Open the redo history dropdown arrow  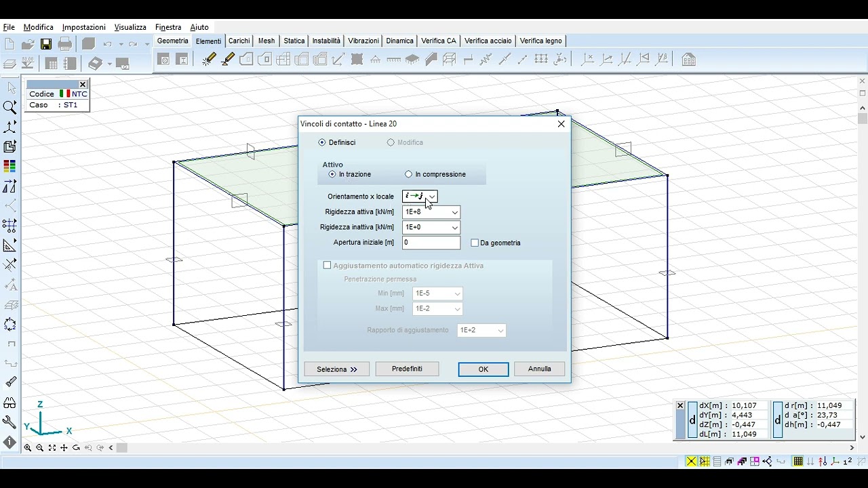tap(146, 45)
